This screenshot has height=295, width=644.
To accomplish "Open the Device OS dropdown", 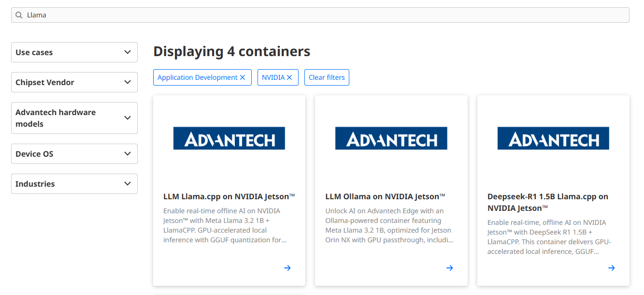I will 74,153.
